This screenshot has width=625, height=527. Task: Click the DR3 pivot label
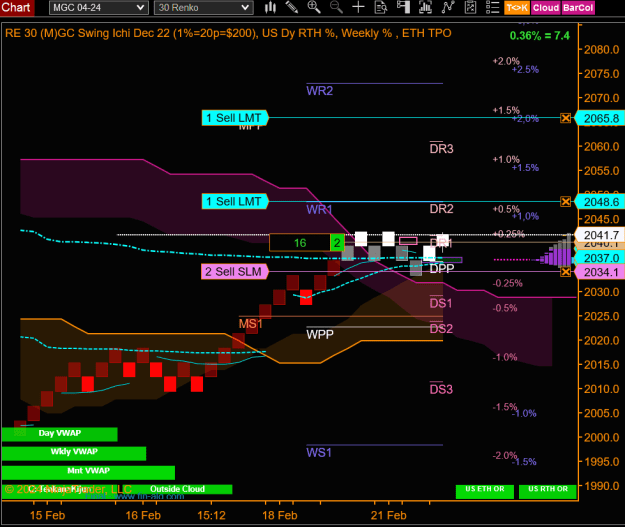(x=441, y=149)
